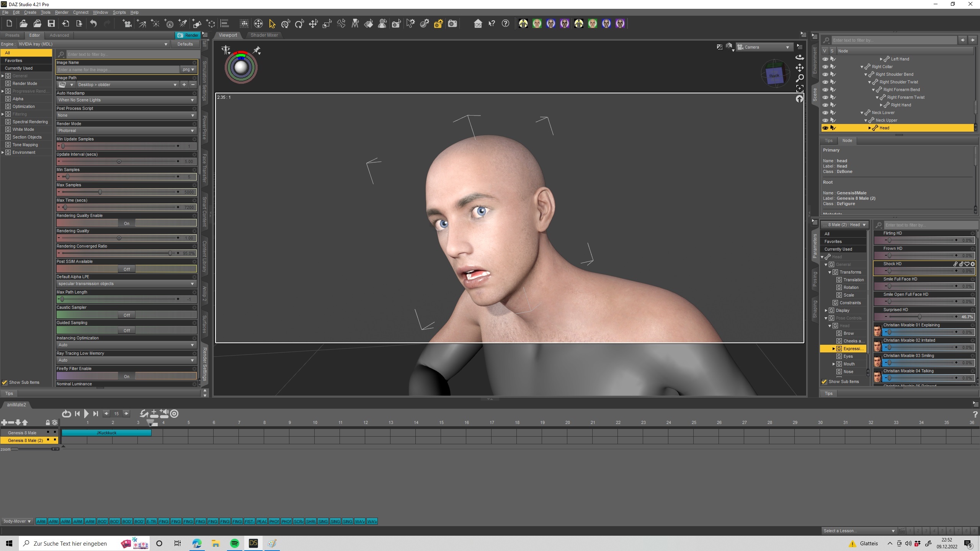Viewport: 980px width, 551px height.
Task: Toggle Show Sub Items in Render Settings
Action: click(5, 382)
